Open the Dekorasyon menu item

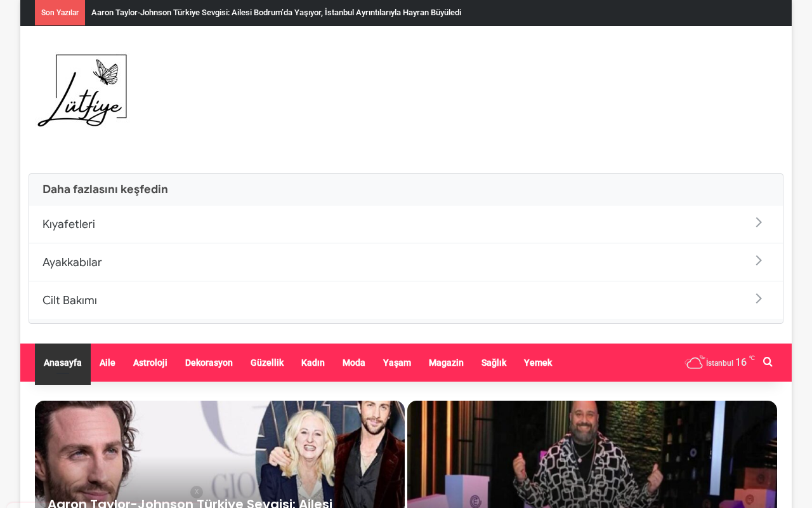pyautogui.click(x=209, y=363)
